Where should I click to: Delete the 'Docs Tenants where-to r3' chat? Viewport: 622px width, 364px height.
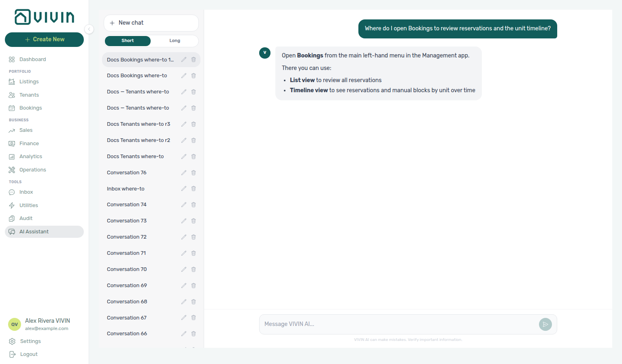194,124
